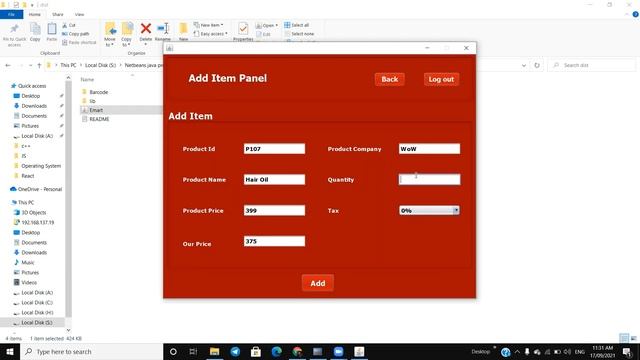Click Paste shortcut in Clipboard group
640x360 pixels.
79,42
